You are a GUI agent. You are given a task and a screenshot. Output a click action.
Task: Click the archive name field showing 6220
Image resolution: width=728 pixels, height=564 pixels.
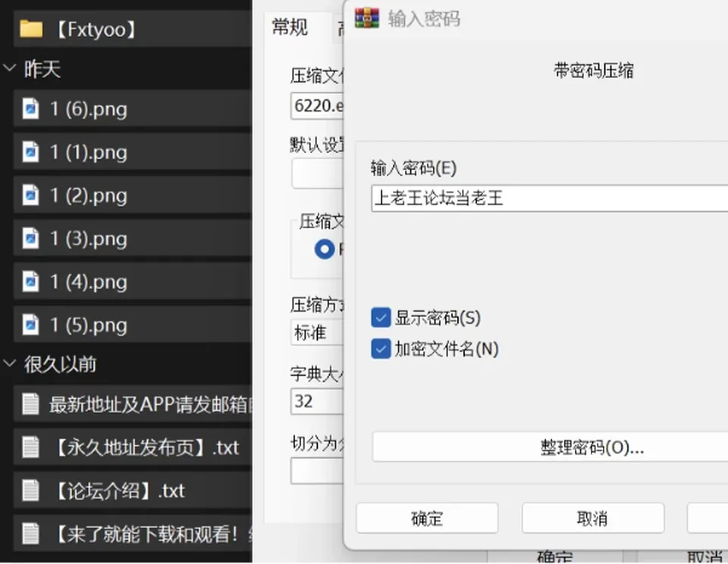(x=317, y=106)
